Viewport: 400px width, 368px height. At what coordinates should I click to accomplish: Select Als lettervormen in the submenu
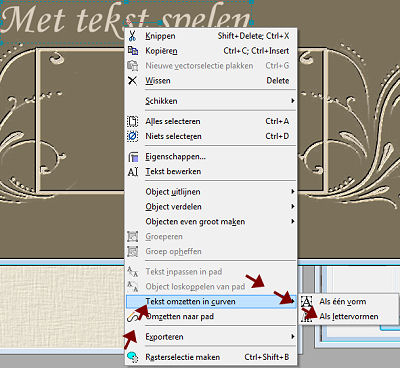click(x=349, y=316)
